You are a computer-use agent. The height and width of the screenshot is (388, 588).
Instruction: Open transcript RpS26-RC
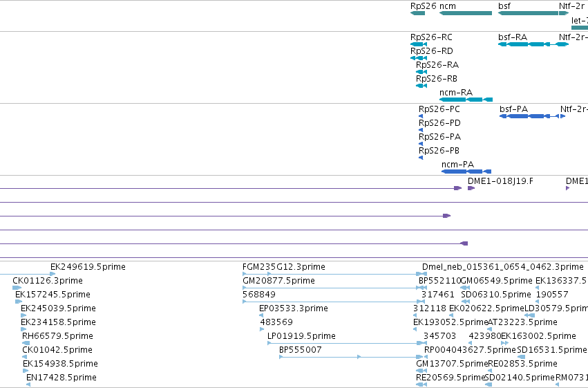pos(431,37)
